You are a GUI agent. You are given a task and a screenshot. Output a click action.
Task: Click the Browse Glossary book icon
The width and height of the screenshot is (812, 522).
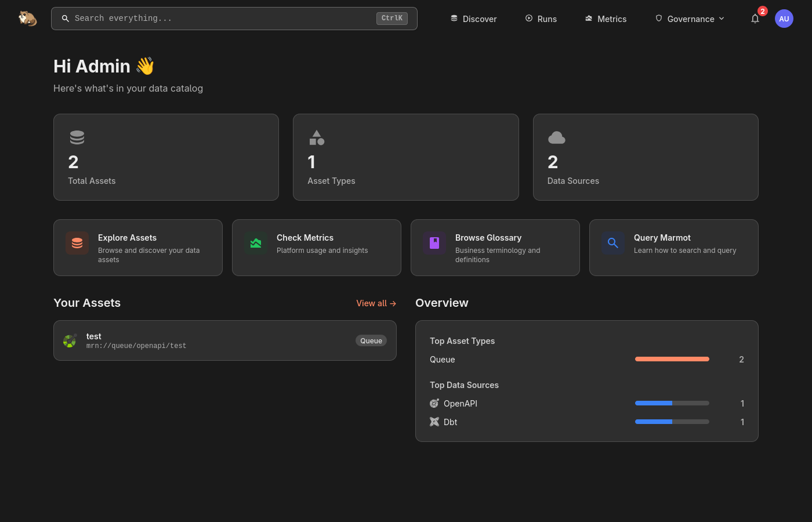coord(434,243)
